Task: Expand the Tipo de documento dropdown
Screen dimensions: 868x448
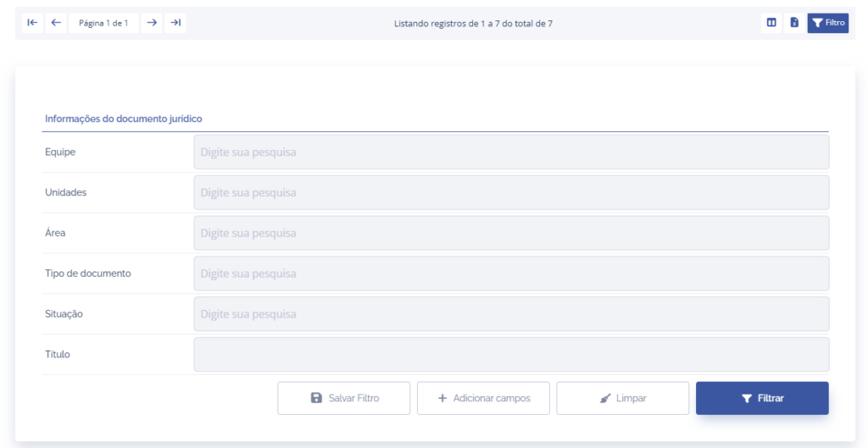Action: 511,274
